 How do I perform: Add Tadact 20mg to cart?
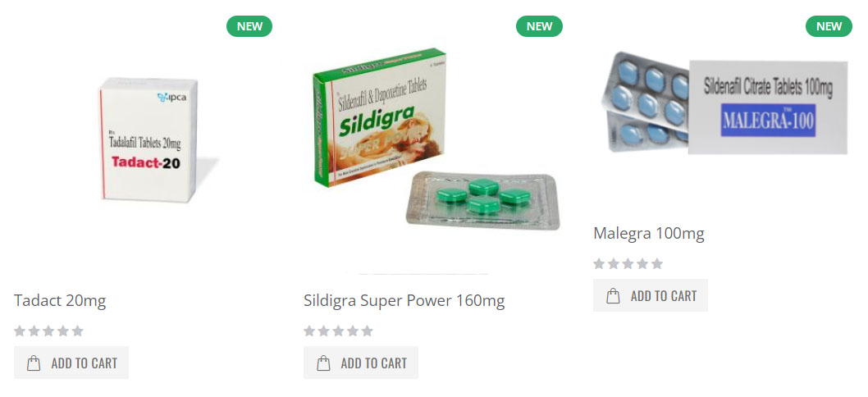point(71,363)
